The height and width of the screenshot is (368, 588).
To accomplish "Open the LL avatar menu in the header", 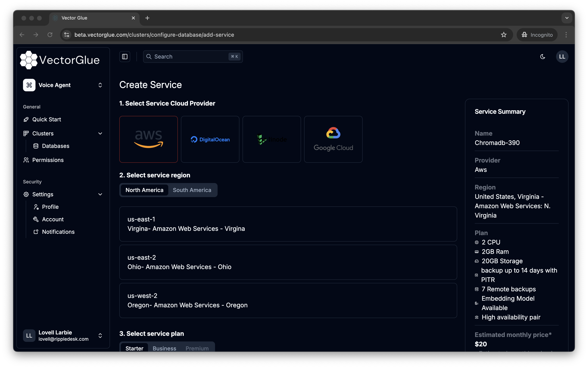I will point(562,57).
